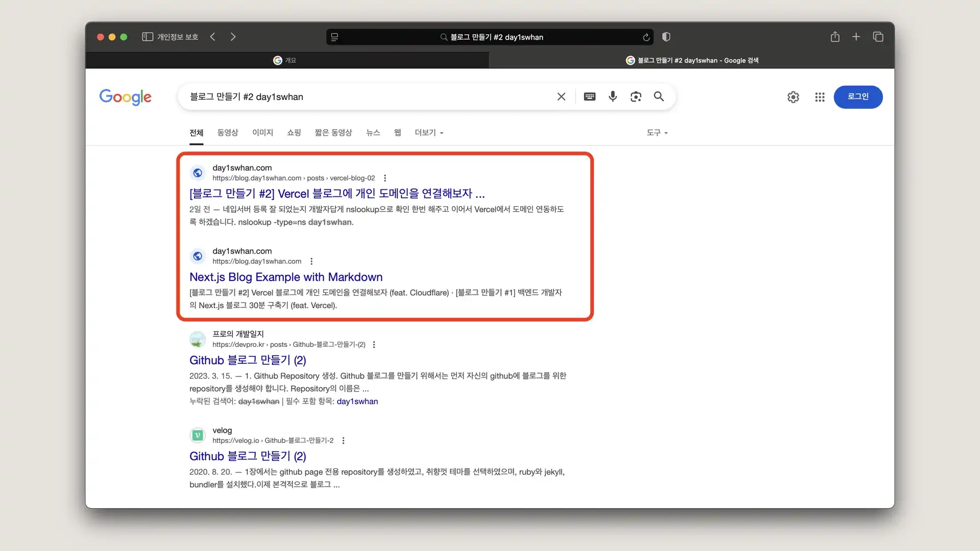980x551 pixels.
Task: Open the Safari sidebar toggle icon
Action: click(x=148, y=37)
